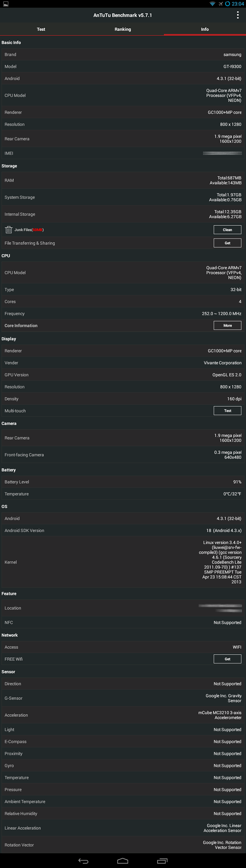Image resolution: width=246 pixels, height=868 pixels.
Task: Tap the blurred IMEI value
Action: 222,153
